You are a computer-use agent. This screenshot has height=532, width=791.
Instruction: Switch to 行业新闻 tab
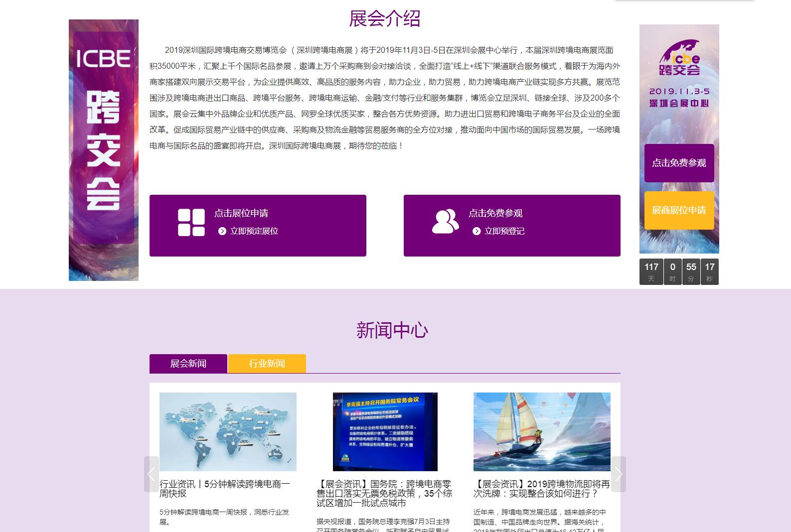pos(267,364)
